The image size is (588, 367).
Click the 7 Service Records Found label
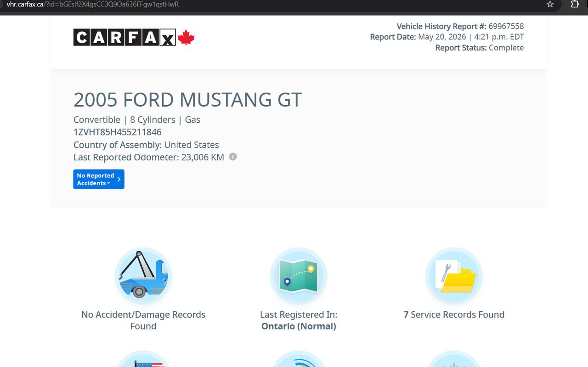pos(454,315)
